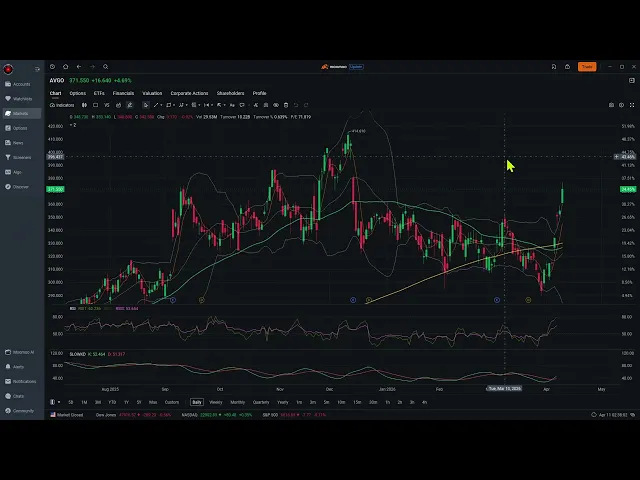Select the Max range

coord(153,402)
